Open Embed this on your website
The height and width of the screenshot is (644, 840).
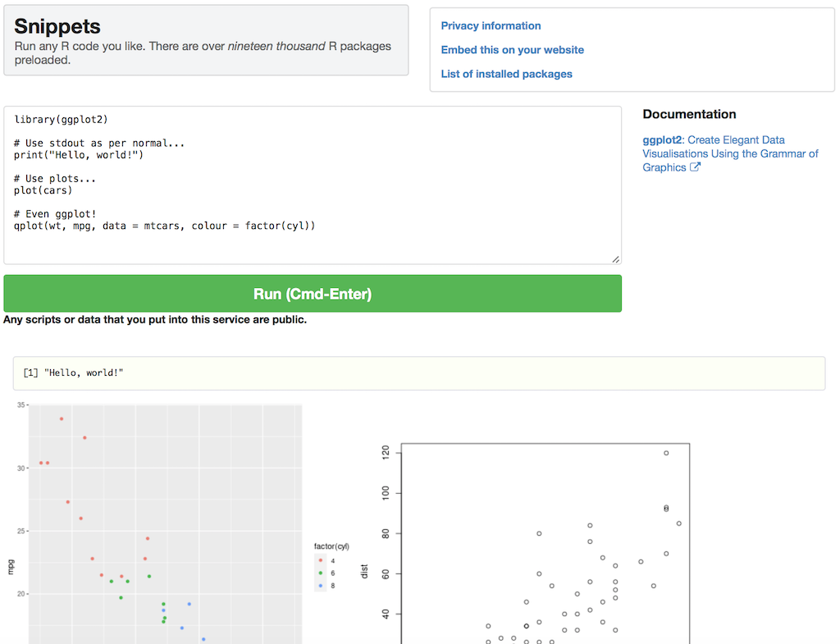coord(512,50)
